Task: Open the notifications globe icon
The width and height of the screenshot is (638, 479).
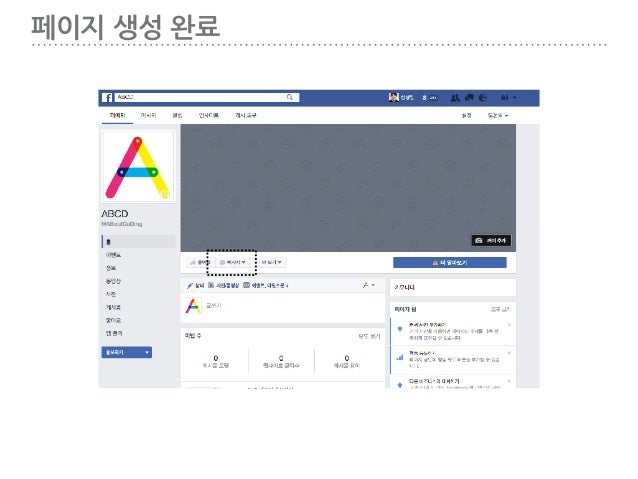Action: click(x=483, y=98)
